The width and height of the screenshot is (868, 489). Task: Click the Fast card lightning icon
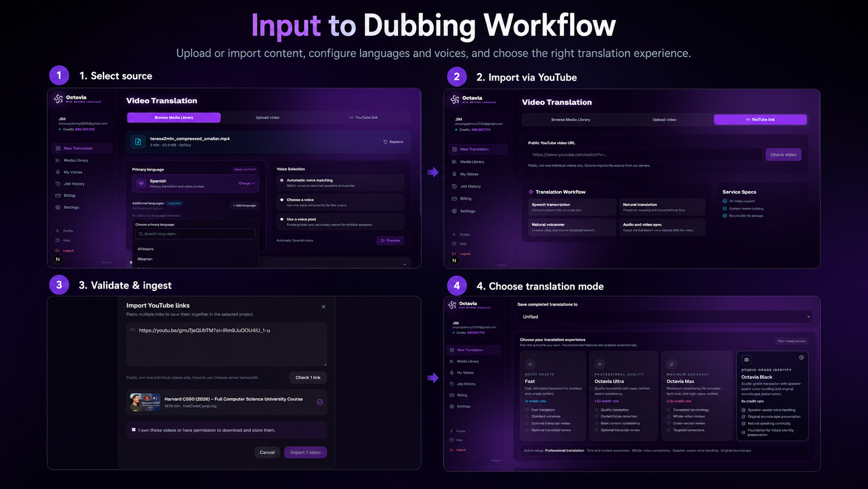point(530,364)
